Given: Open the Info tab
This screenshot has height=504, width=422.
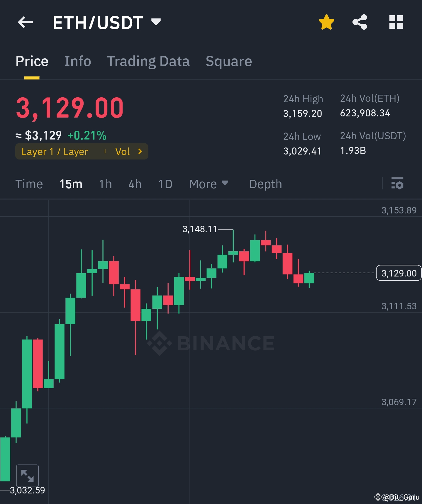Looking at the screenshot, I should coord(77,61).
